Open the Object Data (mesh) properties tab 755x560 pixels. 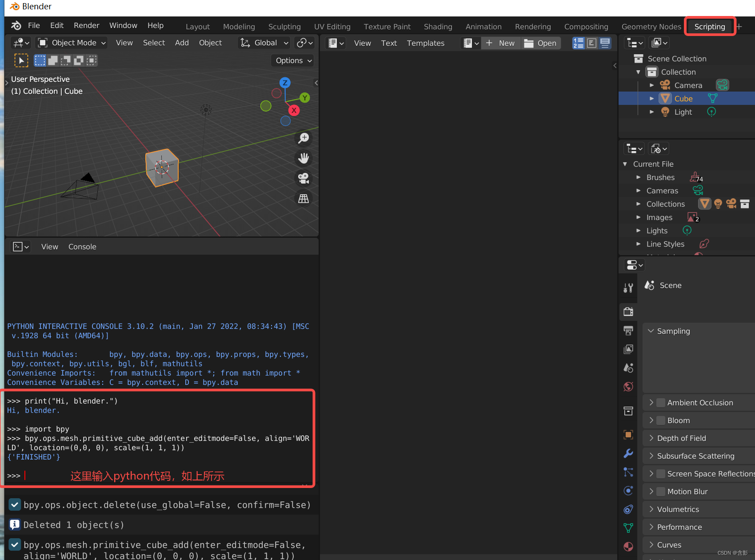pos(628,528)
